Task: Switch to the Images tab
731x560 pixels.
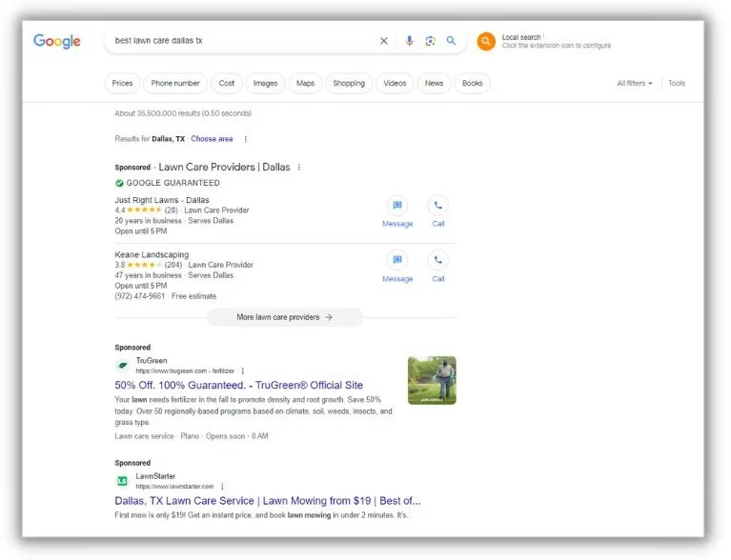Action: [265, 84]
